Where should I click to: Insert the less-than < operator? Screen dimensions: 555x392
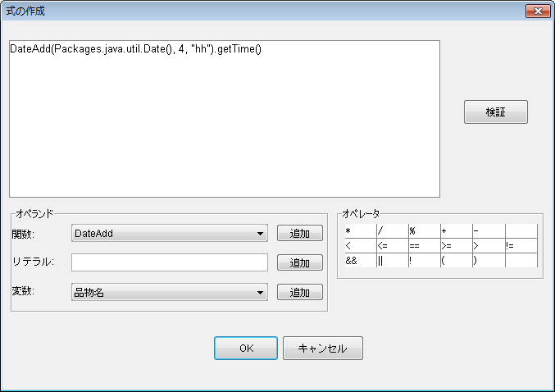(x=361, y=246)
